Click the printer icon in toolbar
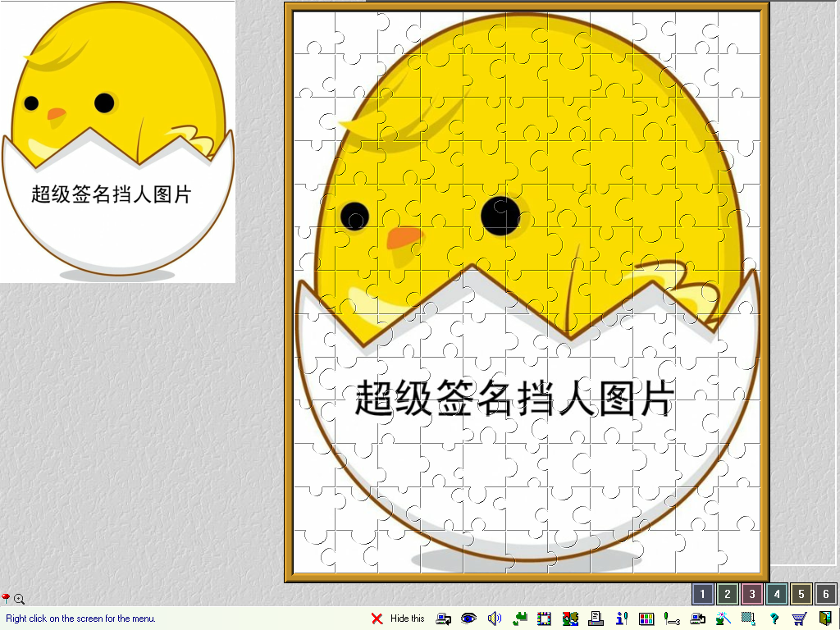 (x=596, y=619)
